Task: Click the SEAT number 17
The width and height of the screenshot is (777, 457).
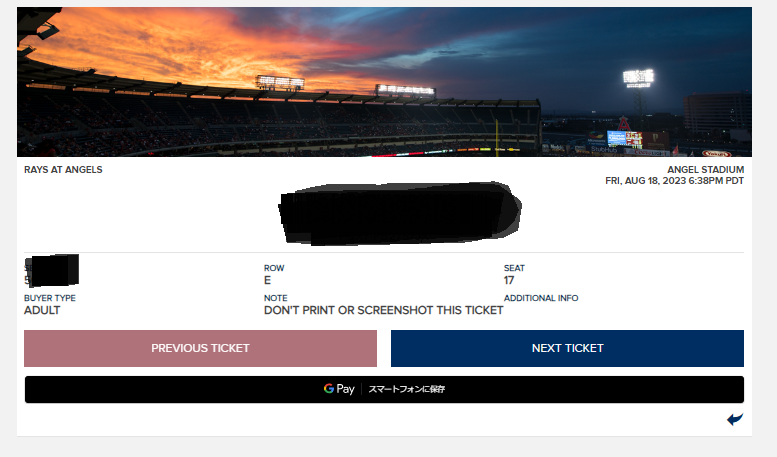Action: [510, 281]
